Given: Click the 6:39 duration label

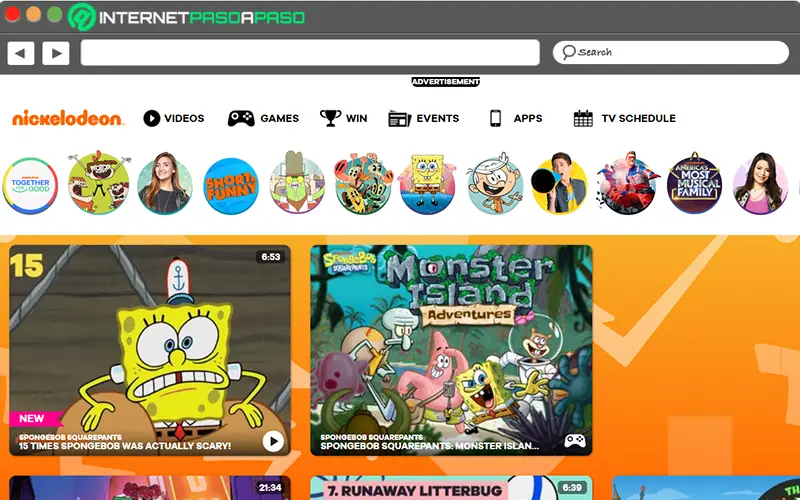Looking at the screenshot, I should [572, 487].
